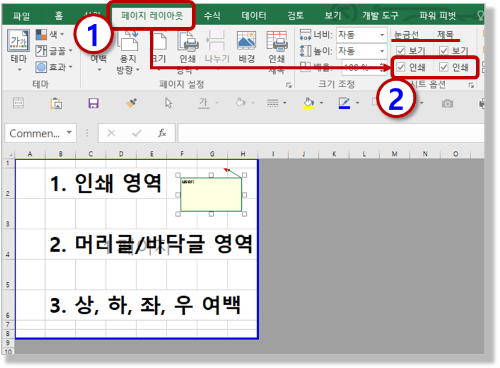500x368 pixels.
Task: Click the select-all corner of the sheet
Action: click(x=9, y=154)
